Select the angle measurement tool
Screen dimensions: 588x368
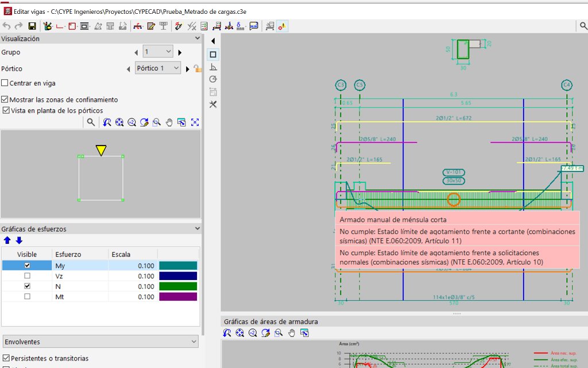[213, 67]
